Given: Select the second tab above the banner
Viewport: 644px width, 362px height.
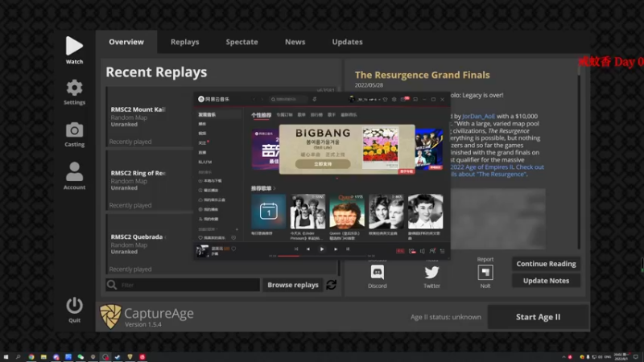Looking at the screenshot, I should pos(284,115).
